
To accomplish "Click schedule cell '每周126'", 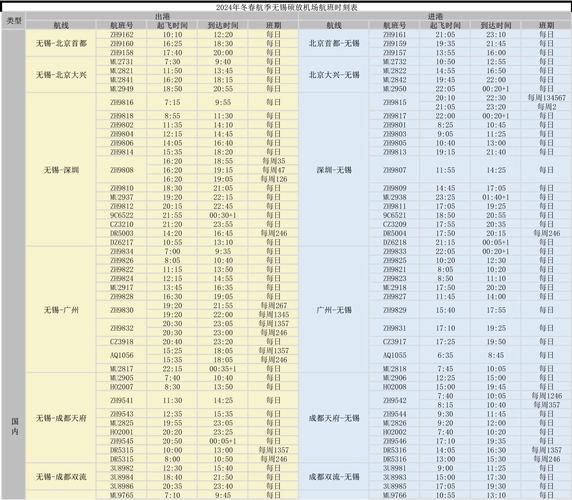I will (x=274, y=179).
